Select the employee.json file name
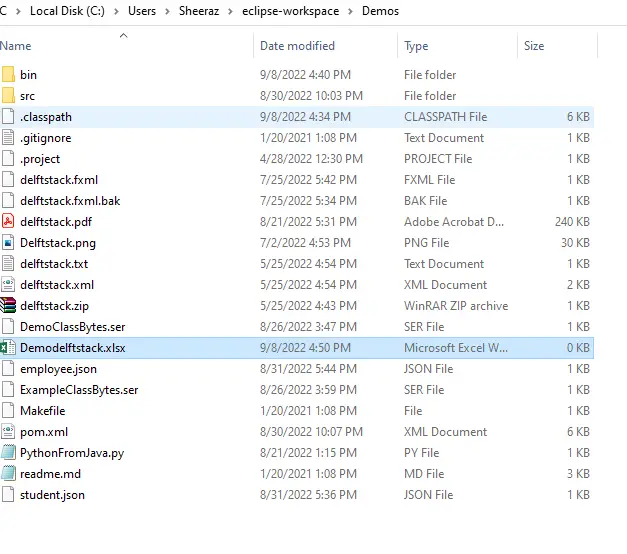This screenshot has width=627, height=554. 58,369
